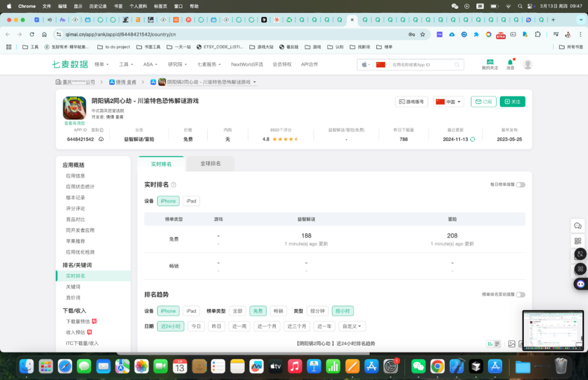
Task: Click the search magnifier in app search box
Action: click(457, 65)
